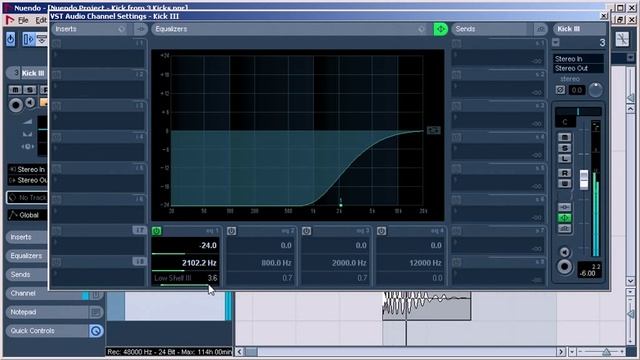The width and height of the screenshot is (640, 360).
Task: Click pan control display marked C
Action: coord(565,122)
